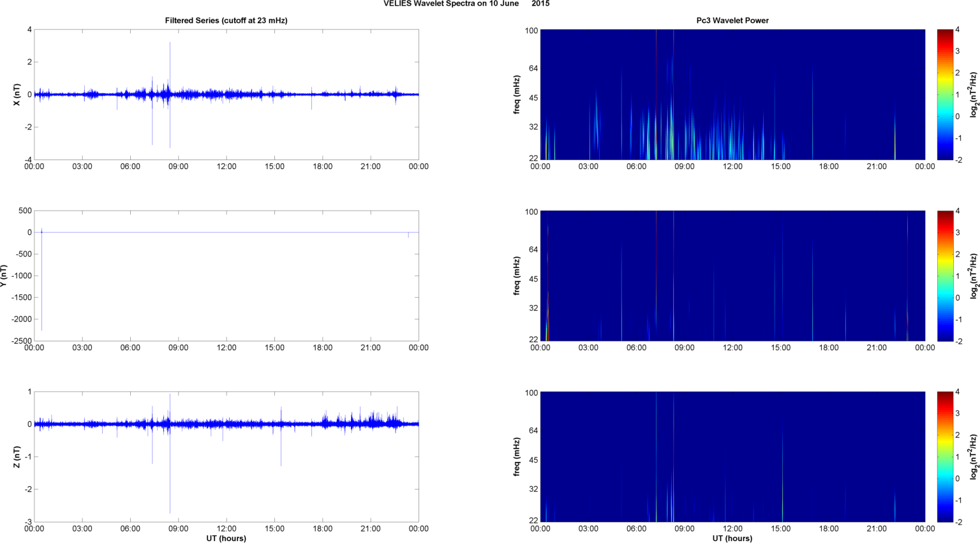Click the '06:00' tick under the top spectrogram
Screen dimensions: 980x543
coord(637,167)
